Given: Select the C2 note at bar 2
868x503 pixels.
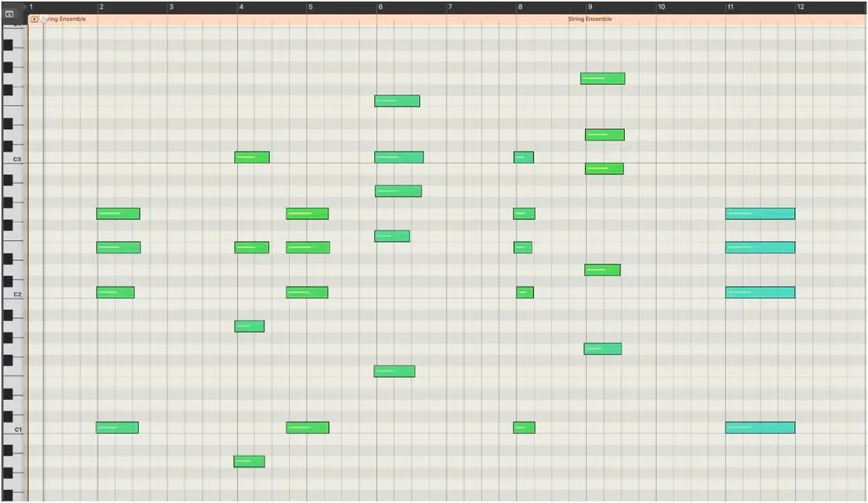Looking at the screenshot, I should click(x=115, y=292).
